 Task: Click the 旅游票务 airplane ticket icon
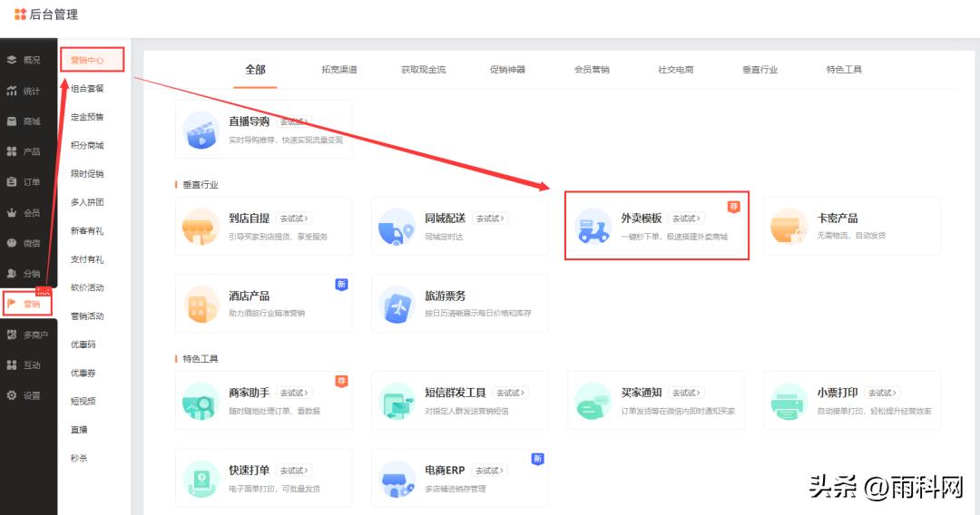click(x=397, y=305)
